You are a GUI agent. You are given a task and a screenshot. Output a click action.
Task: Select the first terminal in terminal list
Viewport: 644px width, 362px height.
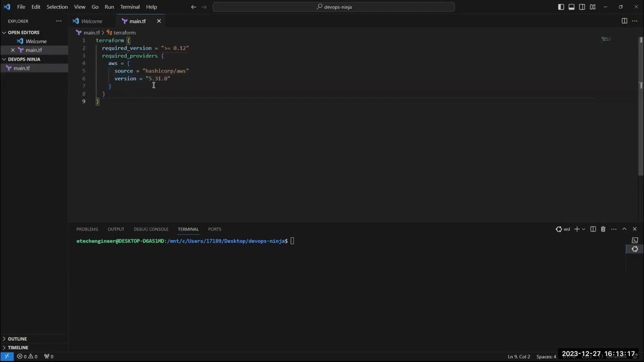635,240
